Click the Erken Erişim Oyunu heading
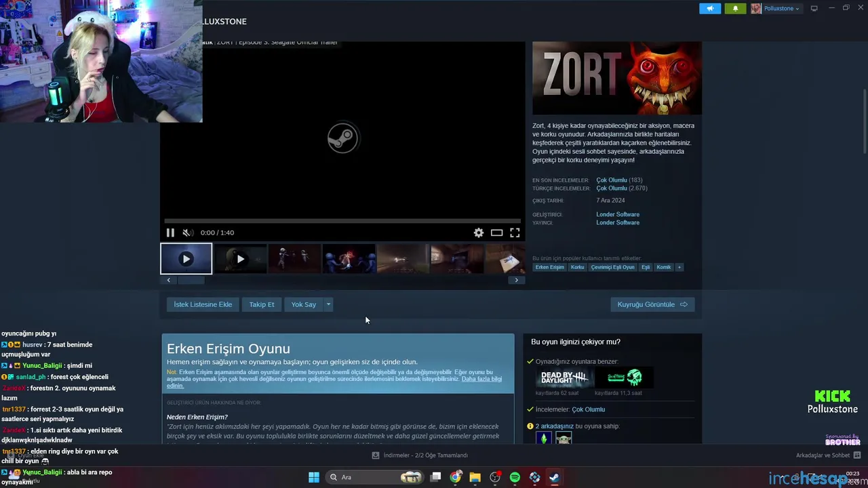Screen dimensions: 868x488 [x=229, y=348]
